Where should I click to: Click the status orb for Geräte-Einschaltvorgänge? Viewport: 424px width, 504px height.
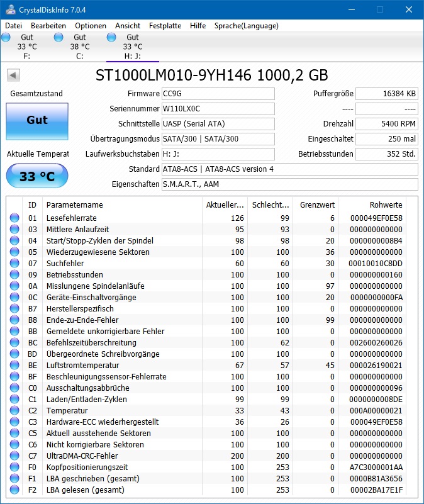(14, 298)
